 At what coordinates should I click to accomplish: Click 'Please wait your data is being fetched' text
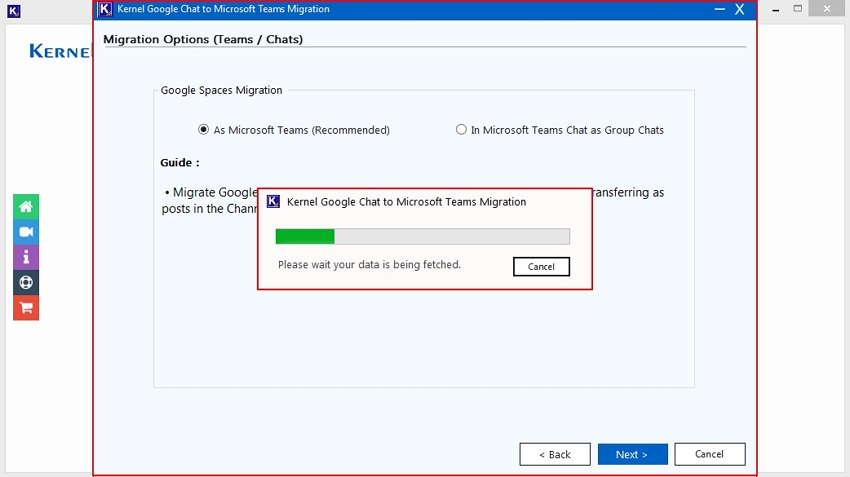point(369,265)
